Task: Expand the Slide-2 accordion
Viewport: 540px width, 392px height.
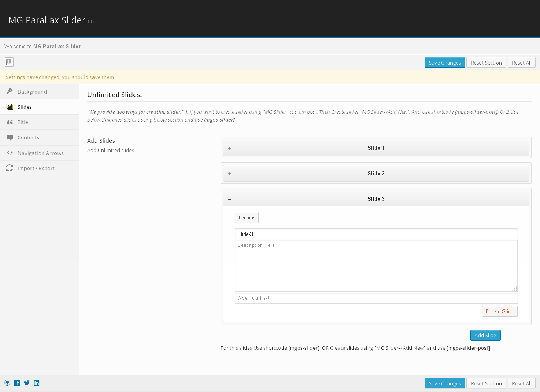Action: click(x=376, y=174)
